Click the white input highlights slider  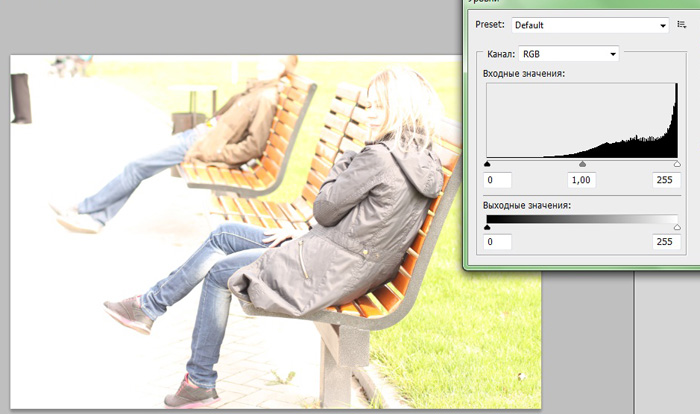(x=677, y=164)
